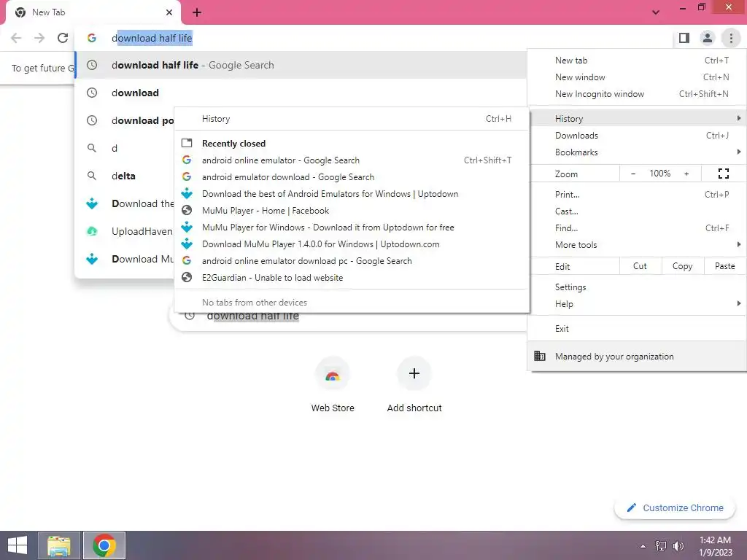Viewport: 747px width, 560px height.
Task: Reload the current page
Action: tap(63, 38)
